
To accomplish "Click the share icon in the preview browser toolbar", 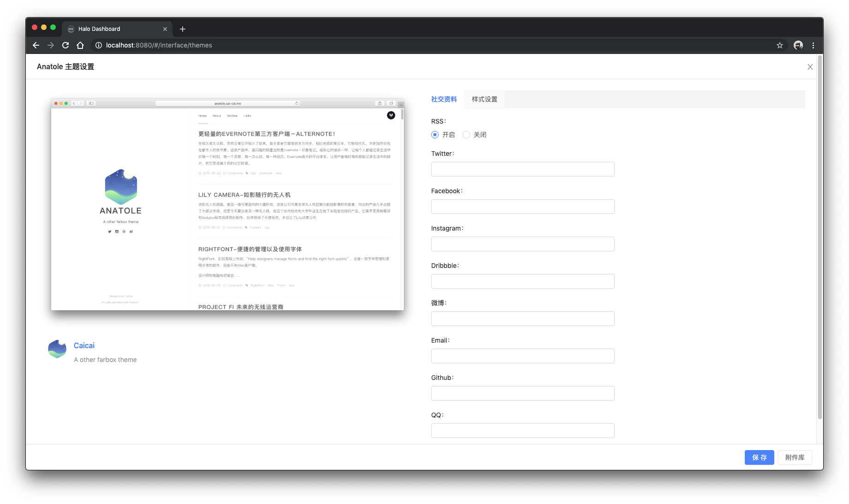I will tap(380, 103).
